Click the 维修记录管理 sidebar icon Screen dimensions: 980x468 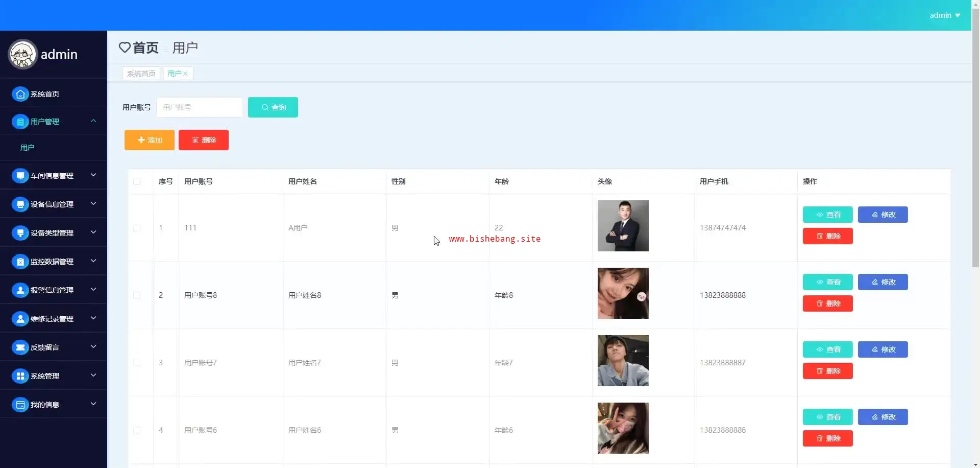[x=20, y=319]
